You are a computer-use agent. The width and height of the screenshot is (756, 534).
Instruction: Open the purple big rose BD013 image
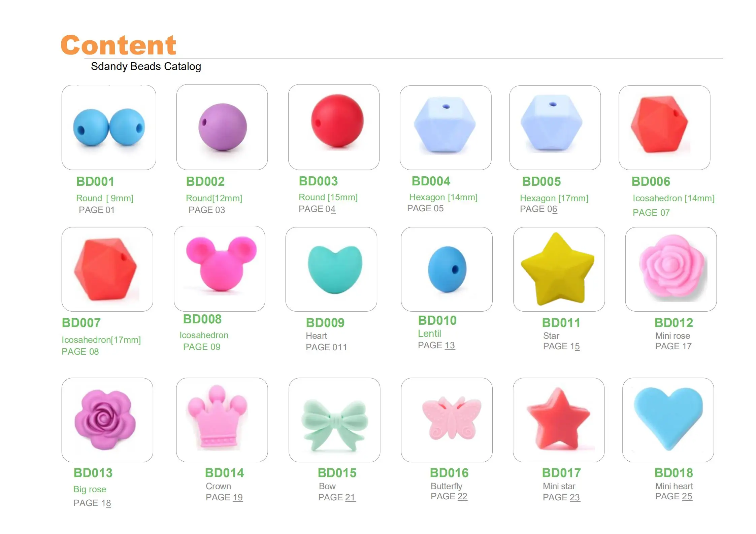(107, 420)
